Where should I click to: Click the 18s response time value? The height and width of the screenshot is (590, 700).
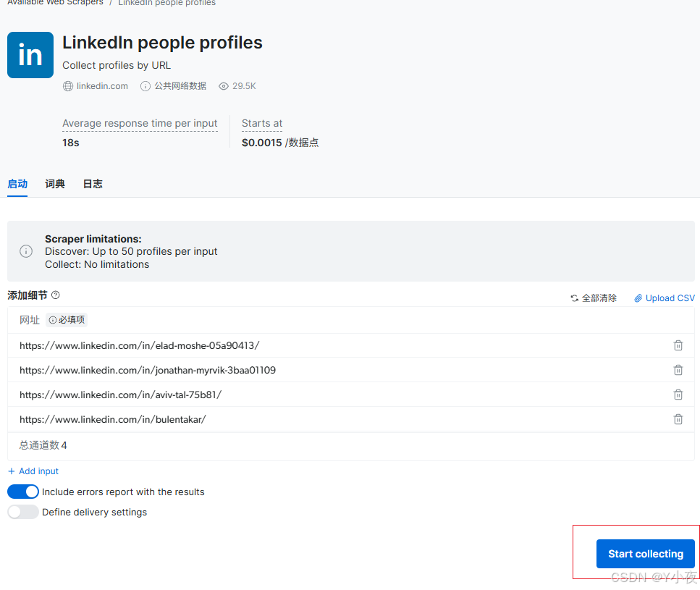70,143
